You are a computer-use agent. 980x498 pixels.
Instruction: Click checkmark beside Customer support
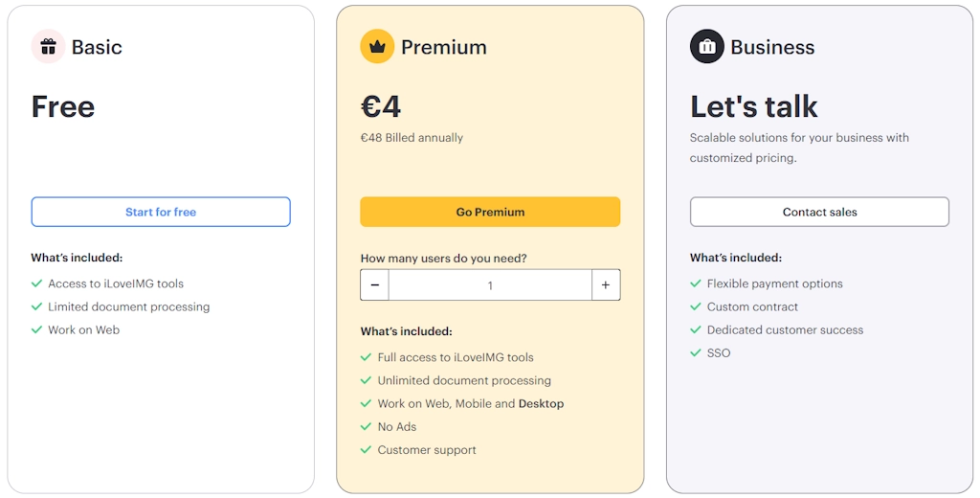pos(367,450)
